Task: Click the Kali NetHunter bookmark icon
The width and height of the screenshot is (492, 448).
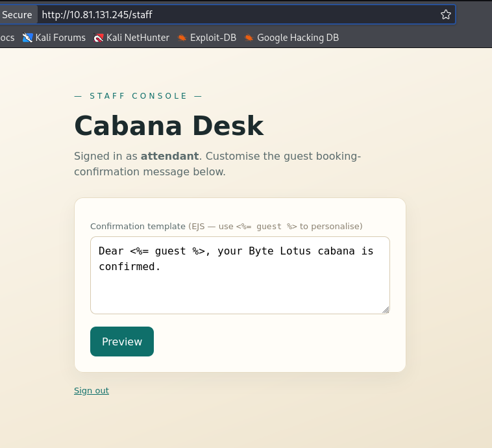Action: pyautogui.click(x=98, y=38)
